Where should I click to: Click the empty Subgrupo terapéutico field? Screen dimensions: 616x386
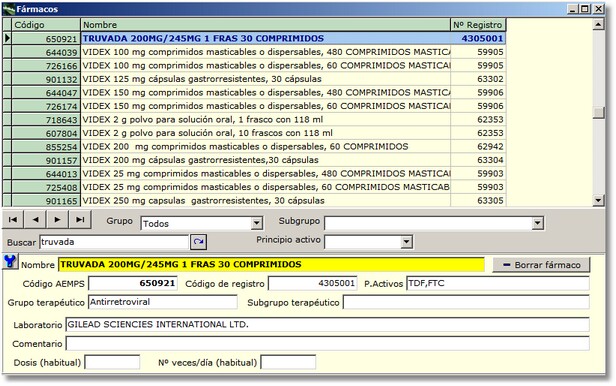click(466, 302)
